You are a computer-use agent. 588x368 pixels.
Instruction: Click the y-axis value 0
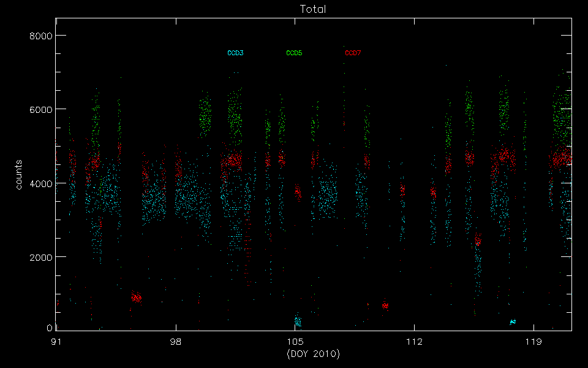[x=50, y=328]
